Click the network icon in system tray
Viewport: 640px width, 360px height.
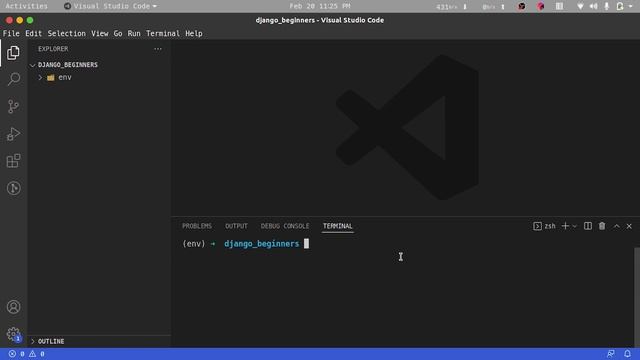click(580, 6)
